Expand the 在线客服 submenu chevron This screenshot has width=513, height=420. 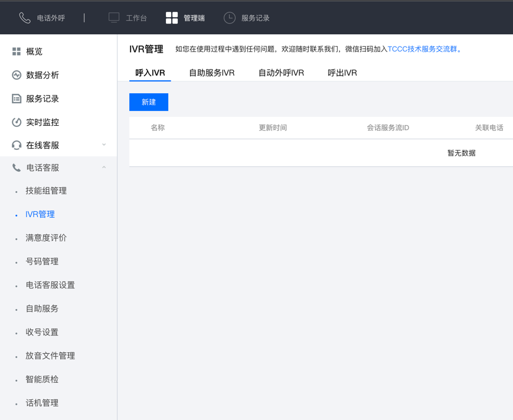tap(104, 145)
